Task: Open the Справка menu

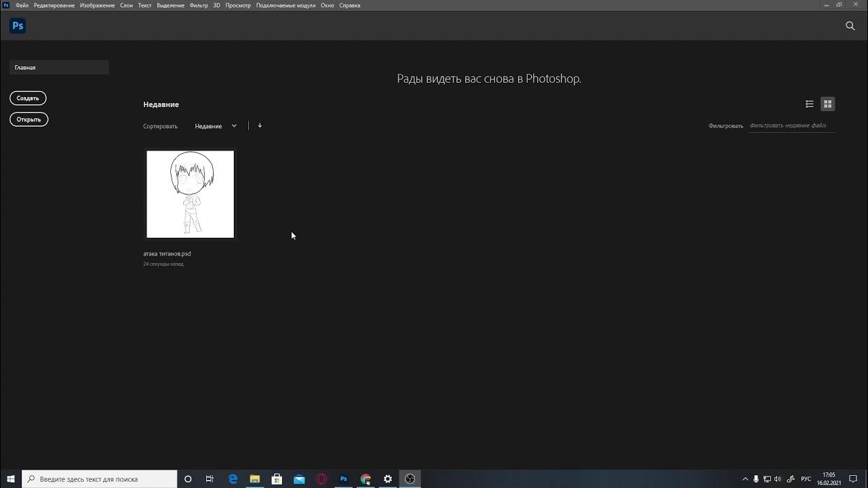Action: coord(350,5)
